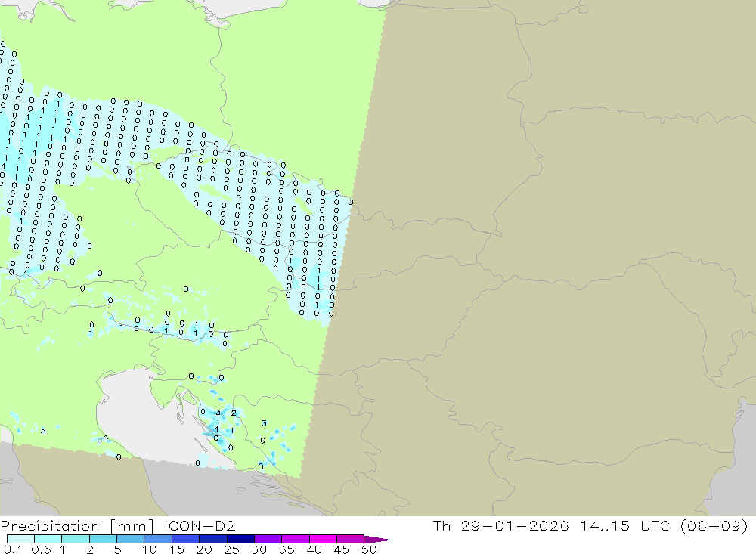Select the 30–35 mm violet legend swatch
Viewport: 756px width, 554px height.
(268, 539)
